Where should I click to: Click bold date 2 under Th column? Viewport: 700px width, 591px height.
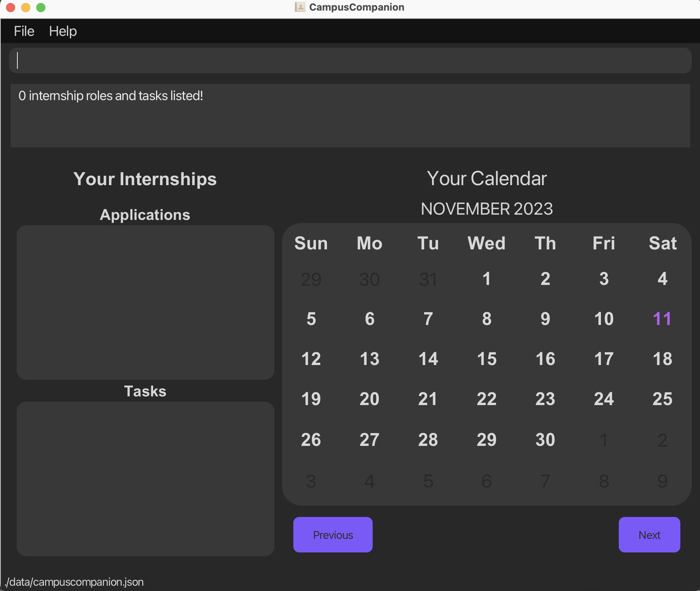tap(545, 279)
